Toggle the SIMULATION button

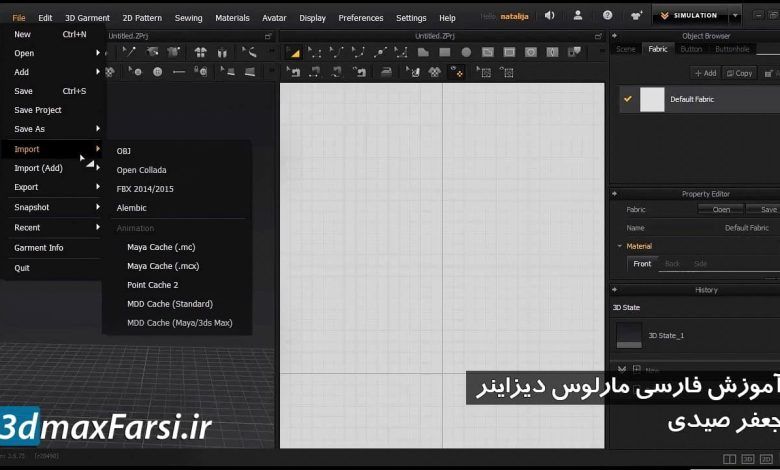tap(689, 15)
